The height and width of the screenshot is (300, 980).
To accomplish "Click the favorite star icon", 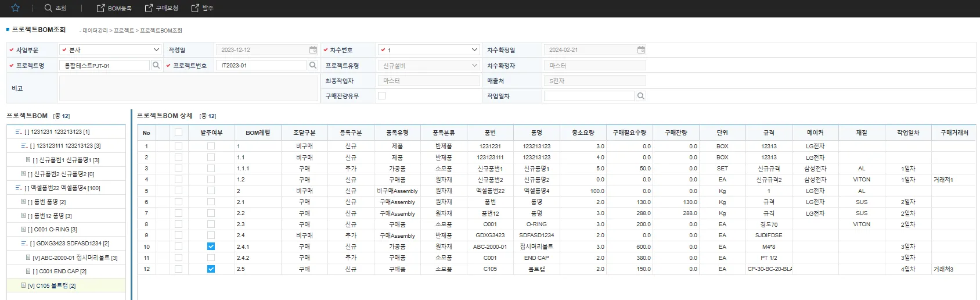I will click(x=16, y=8).
